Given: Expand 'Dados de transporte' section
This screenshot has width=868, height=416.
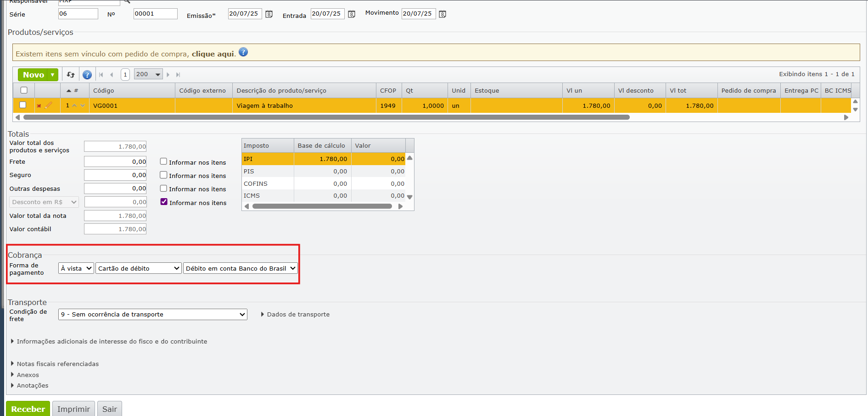Looking at the screenshot, I should [x=295, y=314].
